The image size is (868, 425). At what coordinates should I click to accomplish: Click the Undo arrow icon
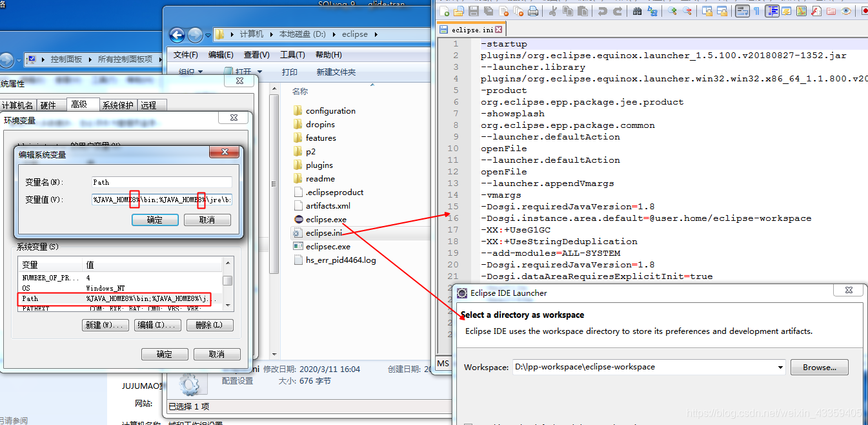601,12
